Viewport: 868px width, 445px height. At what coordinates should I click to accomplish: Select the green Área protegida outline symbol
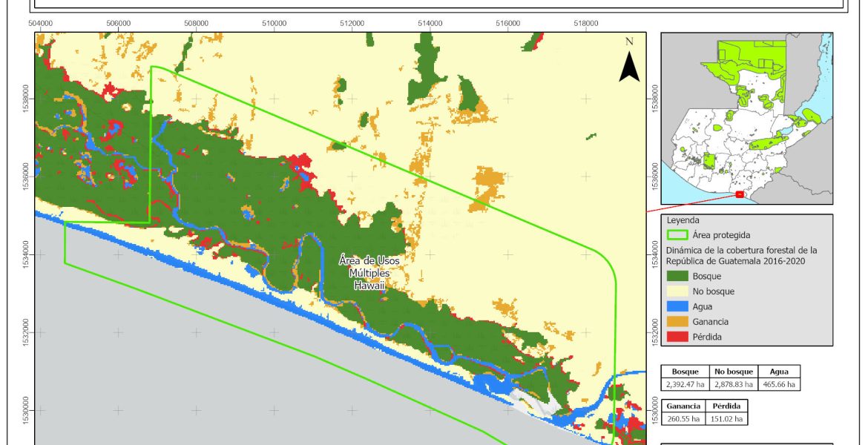click(x=680, y=235)
